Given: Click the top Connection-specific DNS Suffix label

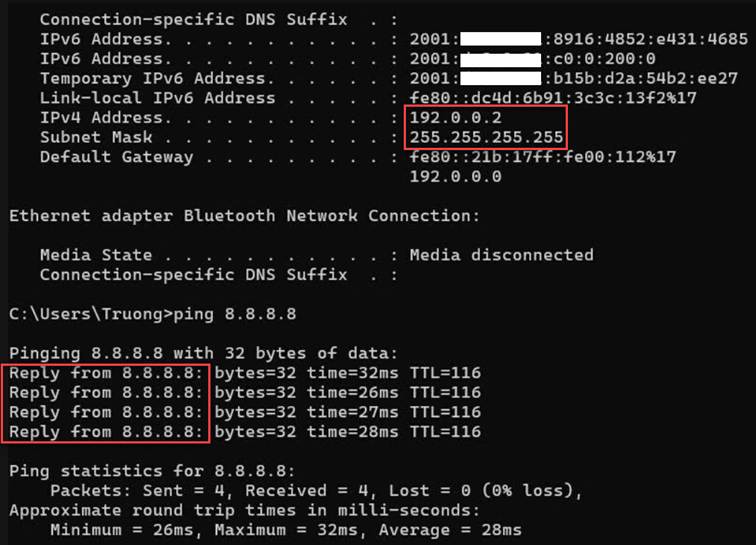Looking at the screenshot, I should (193, 20).
